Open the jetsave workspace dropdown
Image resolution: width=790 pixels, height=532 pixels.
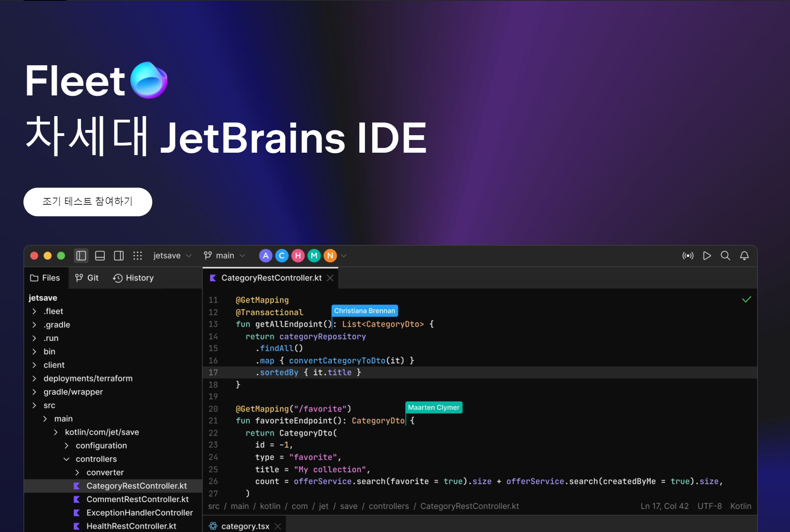173,256
